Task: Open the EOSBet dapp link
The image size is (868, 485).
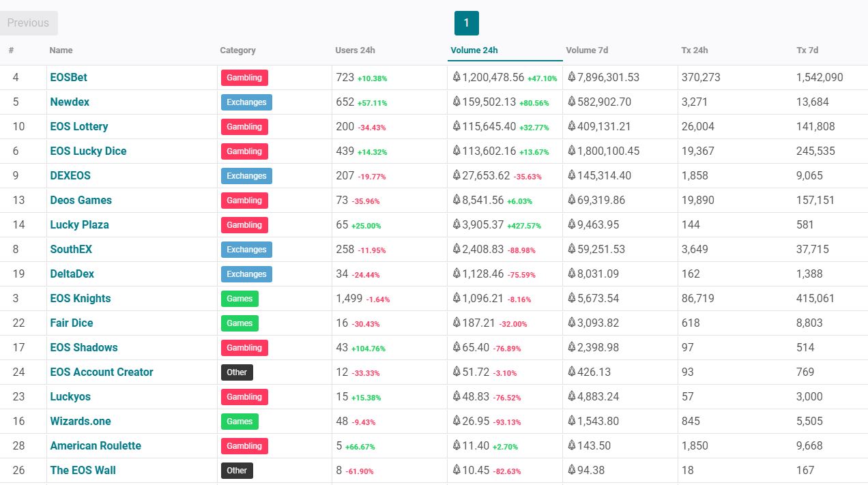Action: coord(69,78)
